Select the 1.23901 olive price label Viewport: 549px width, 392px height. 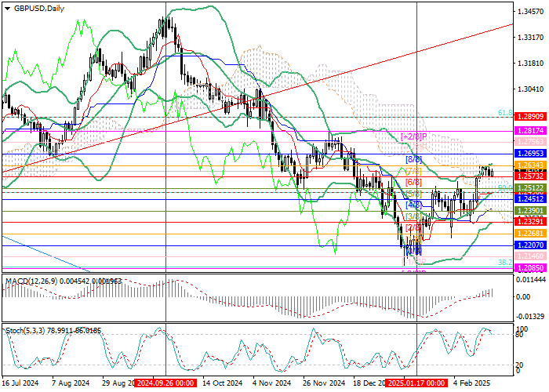click(529, 211)
